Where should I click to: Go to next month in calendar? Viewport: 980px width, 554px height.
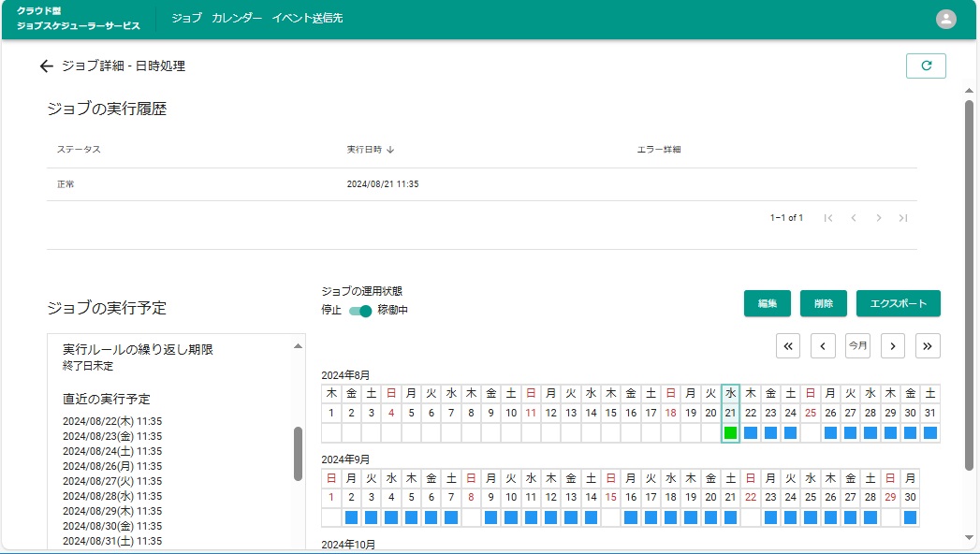[x=893, y=345]
